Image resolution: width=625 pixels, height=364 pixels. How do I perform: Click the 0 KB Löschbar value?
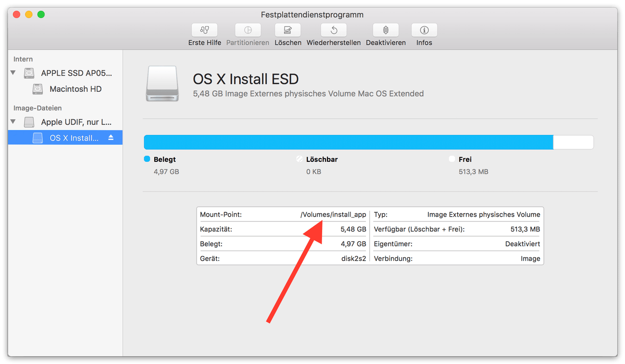tap(313, 171)
